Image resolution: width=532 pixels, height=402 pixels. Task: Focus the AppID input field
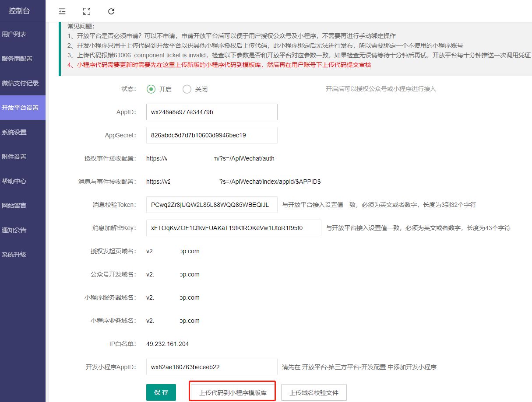point(211,112)
